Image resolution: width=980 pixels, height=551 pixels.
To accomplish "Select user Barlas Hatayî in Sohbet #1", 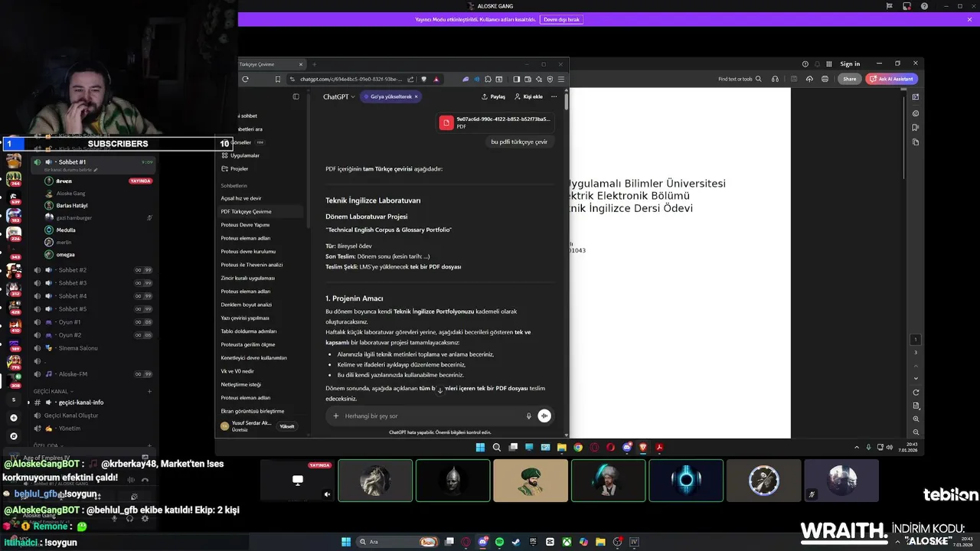I will [72, 205].
